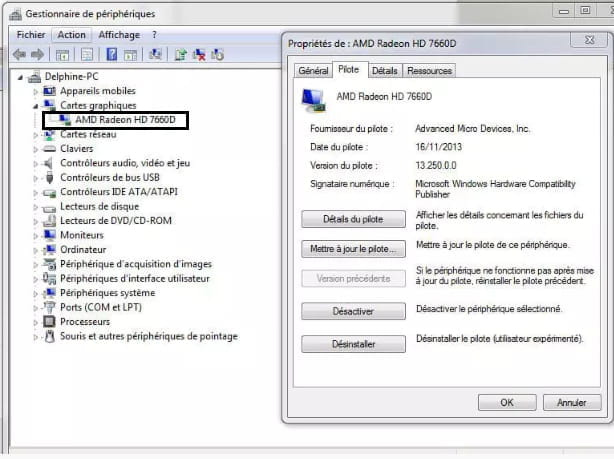Screen dimensions: 614x459
Task: Click the Désactiver button
Action: pos(353,312)
